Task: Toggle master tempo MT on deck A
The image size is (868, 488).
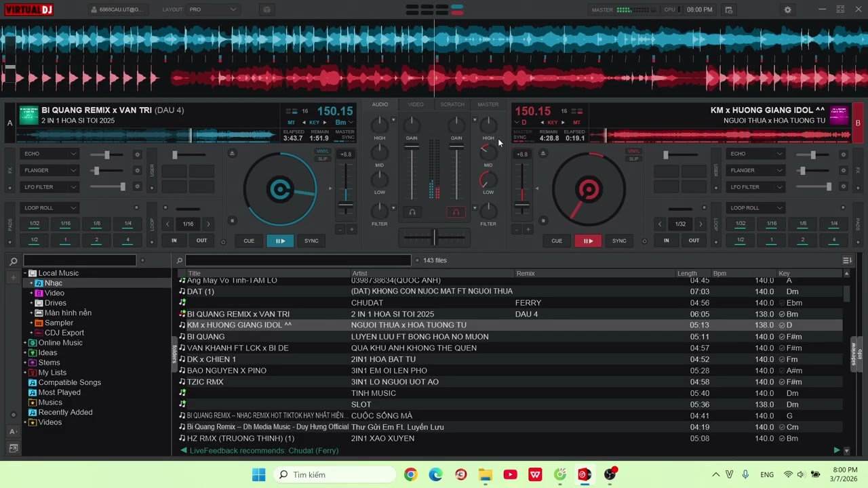Action: coord(292,123)
